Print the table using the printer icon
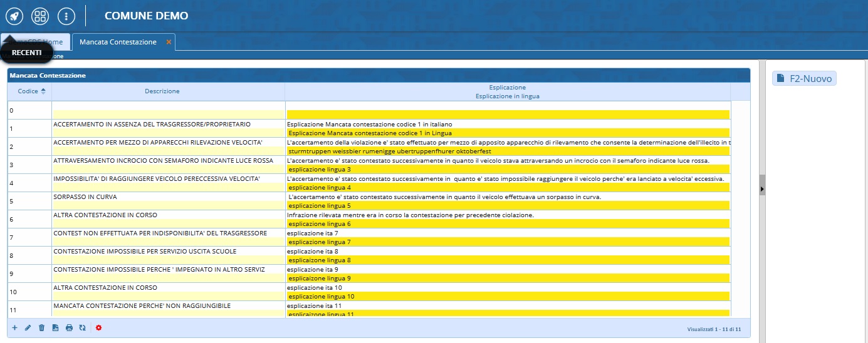Screen dimensions: 868x343 click(69, 327)
